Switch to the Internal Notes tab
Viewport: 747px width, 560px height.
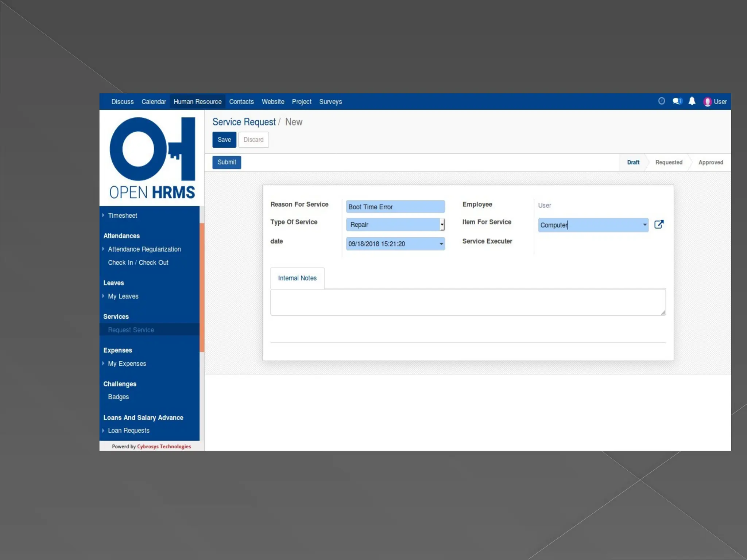coord(297,278)
